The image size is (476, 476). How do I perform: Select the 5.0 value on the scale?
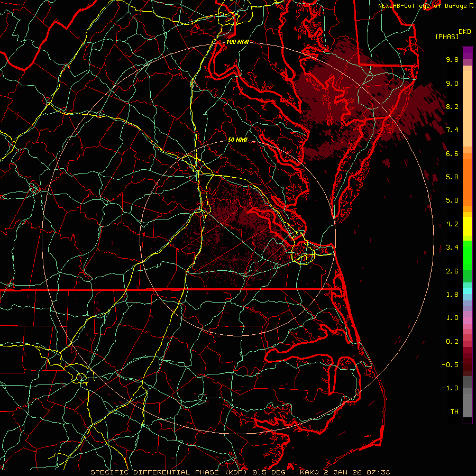[452, 200]
